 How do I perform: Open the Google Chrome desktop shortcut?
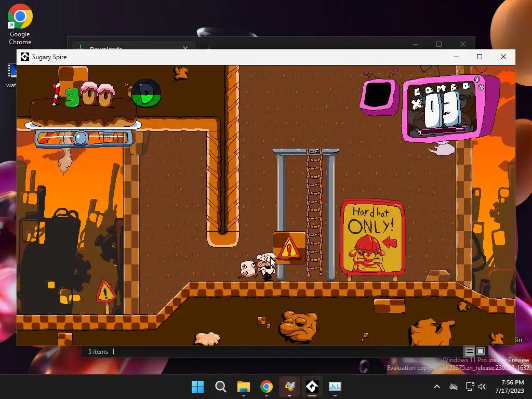point(20,25)
